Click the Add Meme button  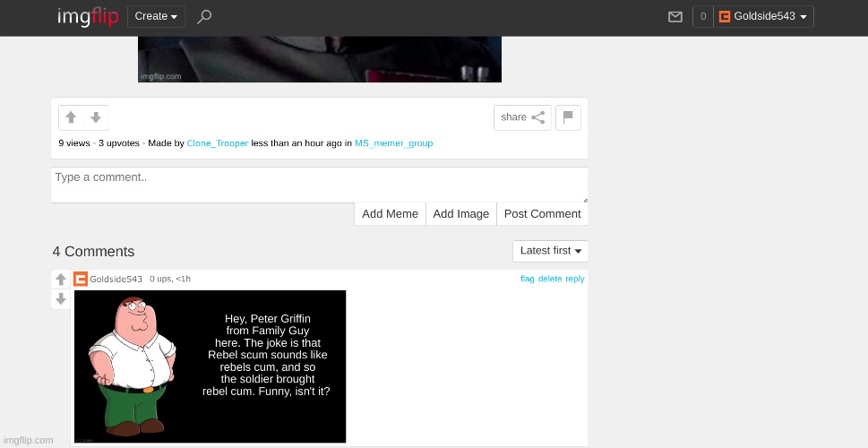pyautogui.click(x=390, y=214)
